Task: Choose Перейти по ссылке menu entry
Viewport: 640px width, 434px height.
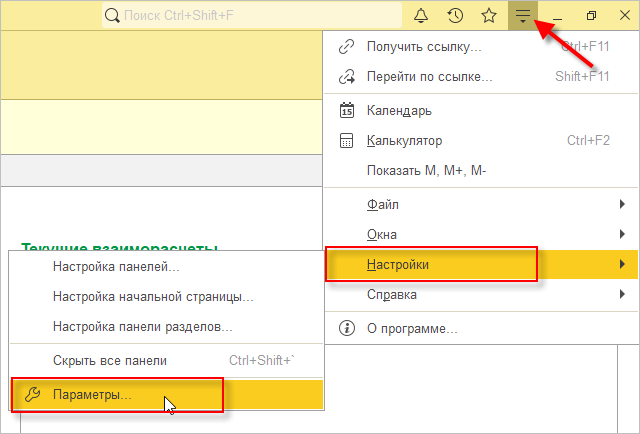Action: click(x=430, y=76)
